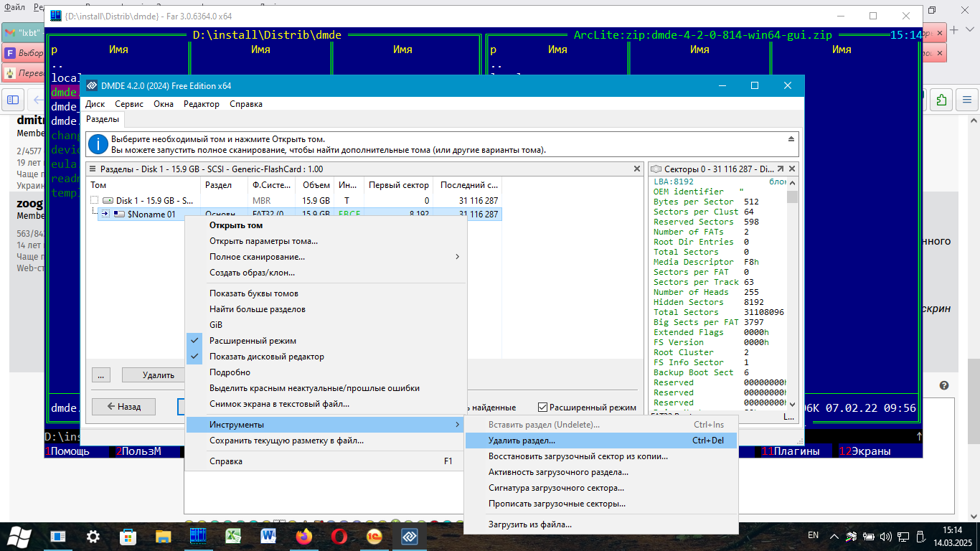Select Удалить раздел from the submenu

[522, 441]
